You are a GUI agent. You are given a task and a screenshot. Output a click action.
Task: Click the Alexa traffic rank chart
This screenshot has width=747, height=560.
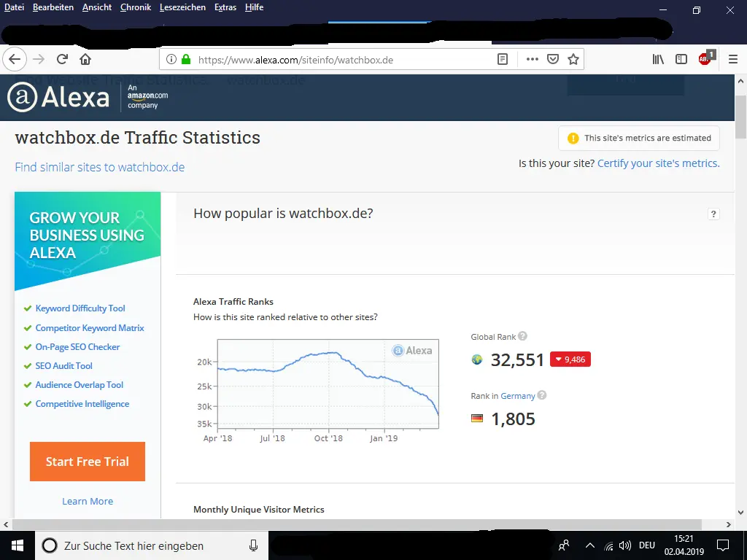click(328, 384)
